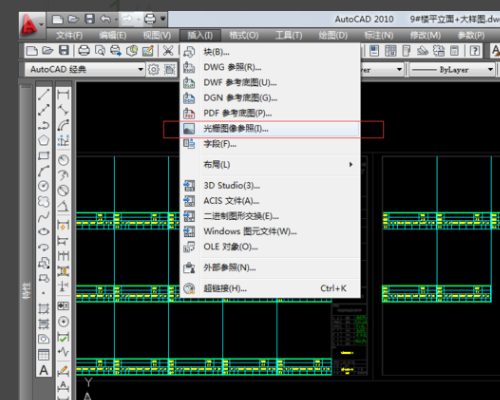Choose 超链接(H)... Ctrl+K menu entry

pos(270,288)
